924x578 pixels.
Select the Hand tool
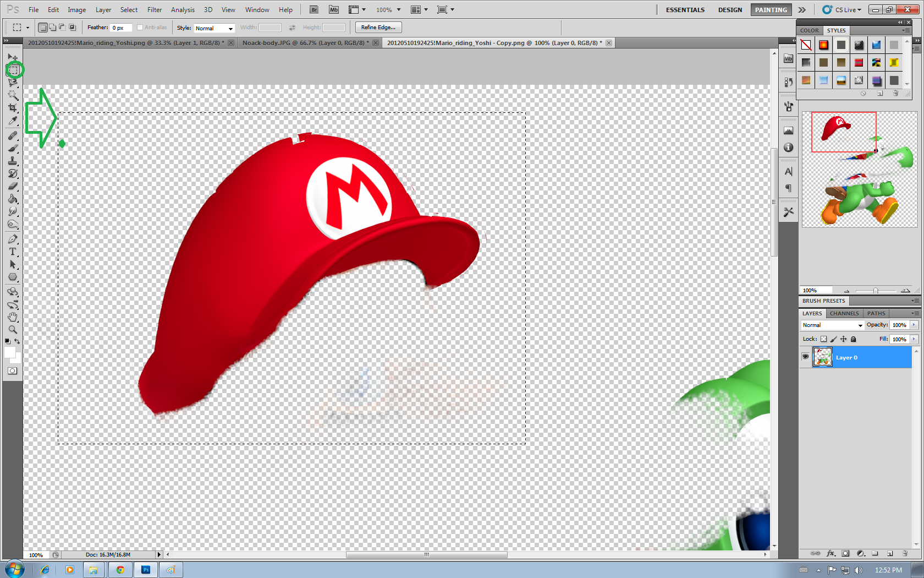click(13, 317)
